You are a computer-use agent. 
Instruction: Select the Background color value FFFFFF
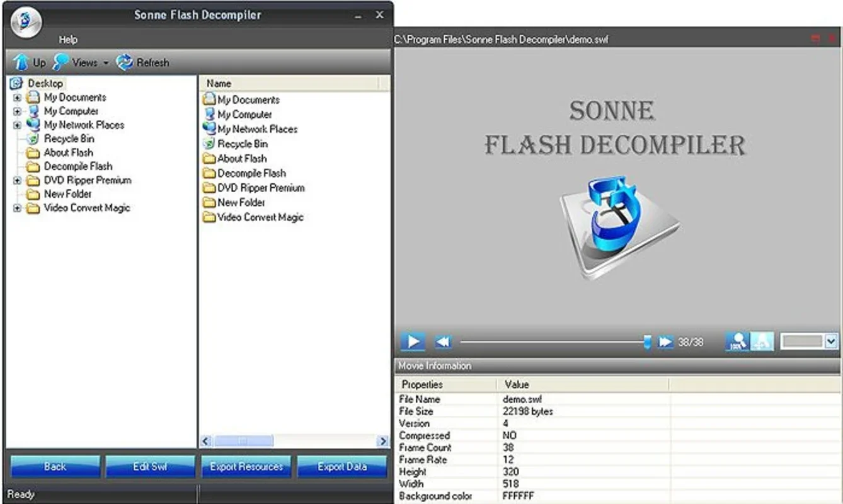pos(519,496)
